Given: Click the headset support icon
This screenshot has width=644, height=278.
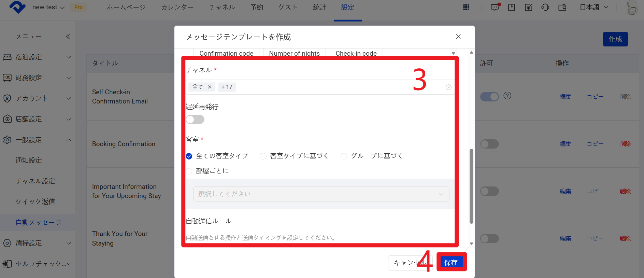Looking at the screenshot, I should point(545,7).
